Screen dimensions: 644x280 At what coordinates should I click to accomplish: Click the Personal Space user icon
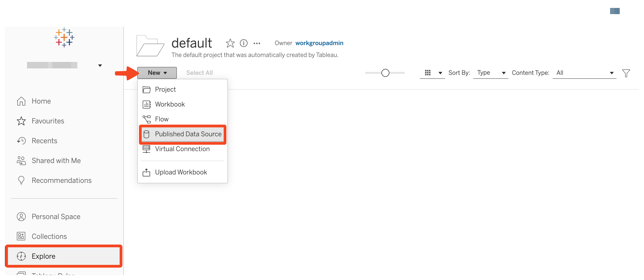(x=21, y=217)
